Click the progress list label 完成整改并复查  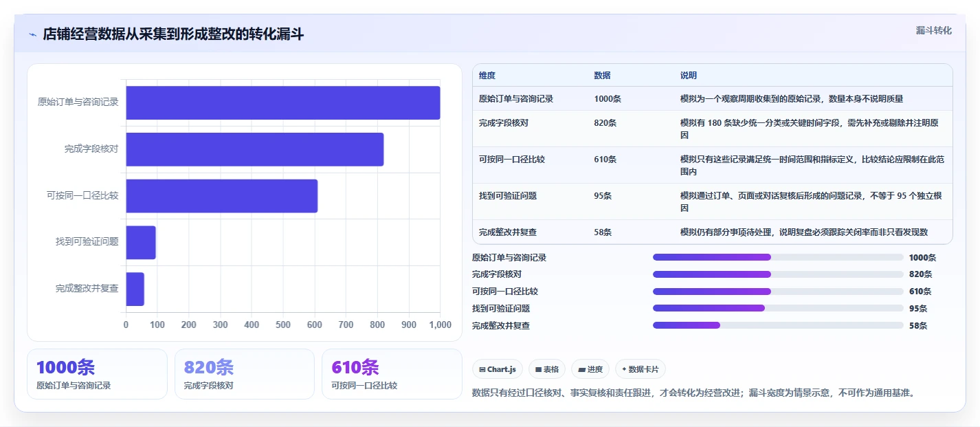click(501, 326)
